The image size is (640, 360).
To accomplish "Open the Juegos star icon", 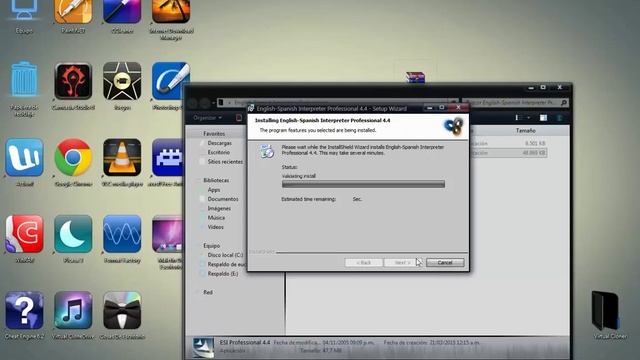I will pos(122,81).
